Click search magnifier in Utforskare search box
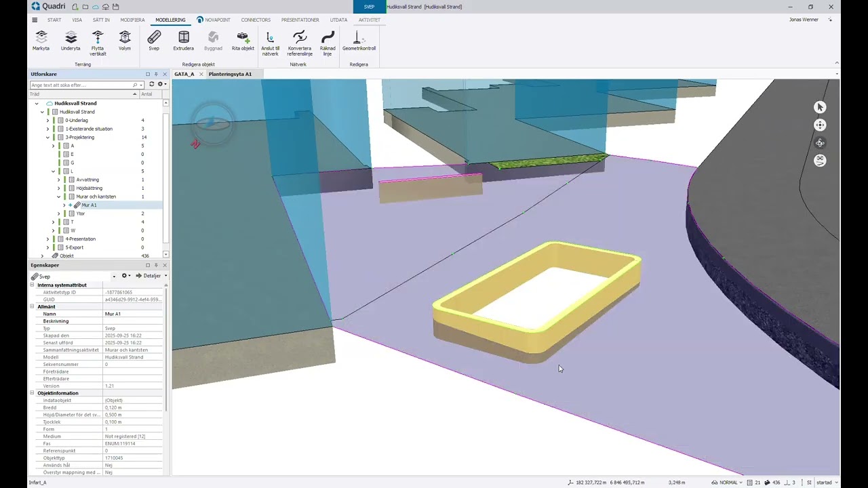The image size is (868, 488). click(135, 85)
